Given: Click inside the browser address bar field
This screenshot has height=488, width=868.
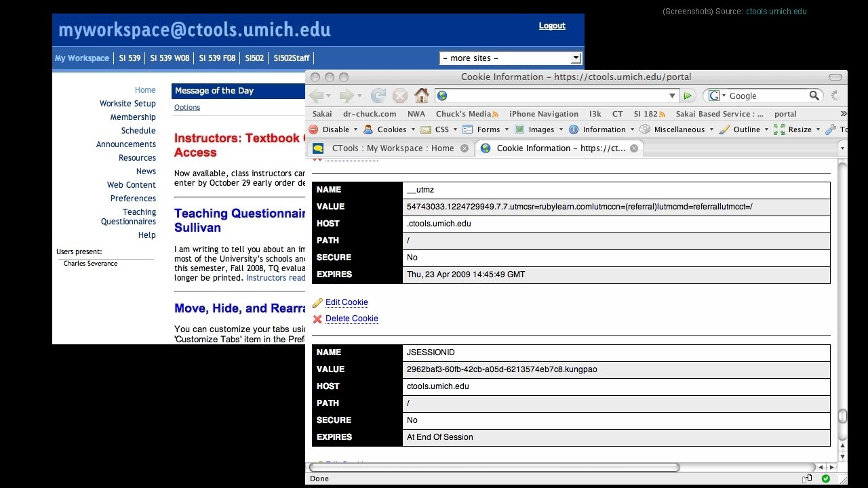Looking at the screenshot, I should [x=557, y=96].
